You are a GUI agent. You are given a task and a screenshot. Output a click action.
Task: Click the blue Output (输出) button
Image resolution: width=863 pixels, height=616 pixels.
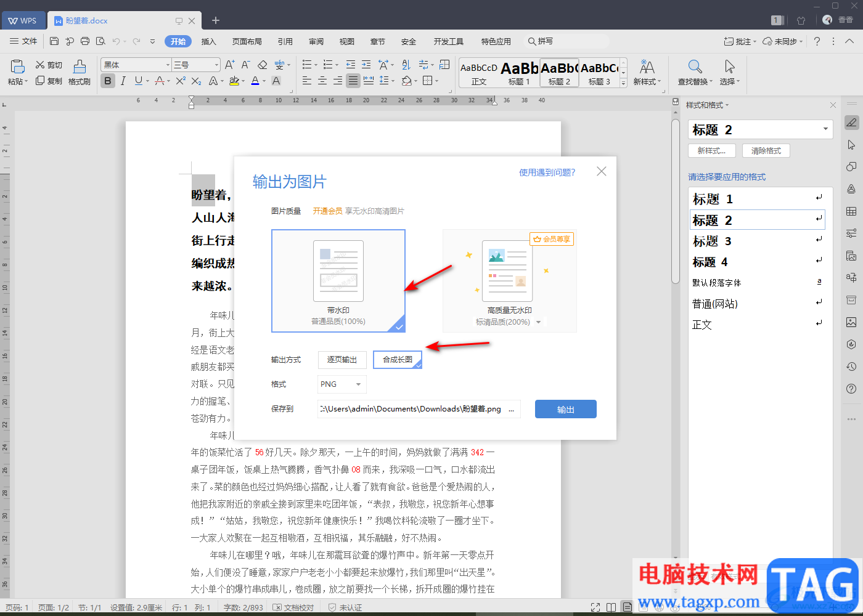[x=565, y=410]
